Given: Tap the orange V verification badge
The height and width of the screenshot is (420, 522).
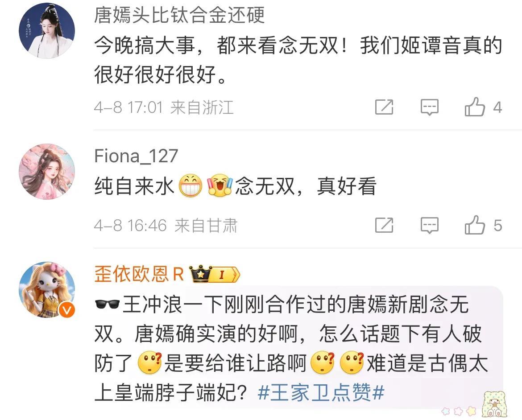Looking at the screenshot, I should click(67, 310).
